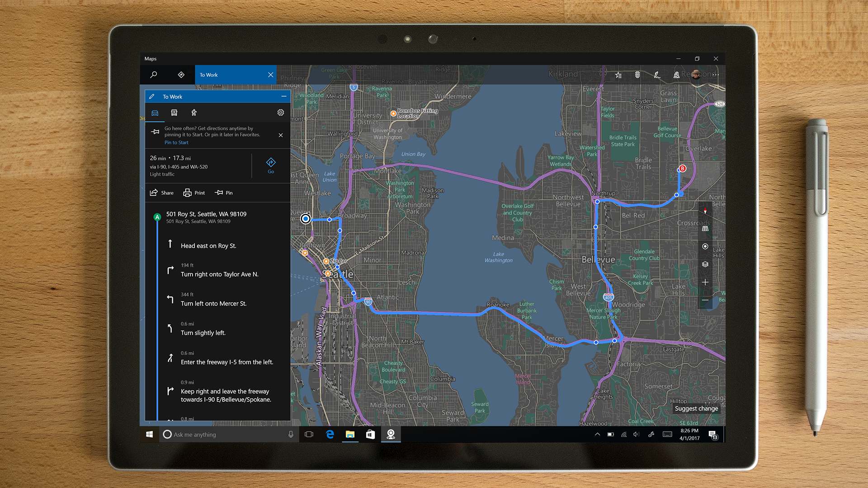868x488 pixels.
Task: Reset map to north with compass
Action: (x=705, y=211)
